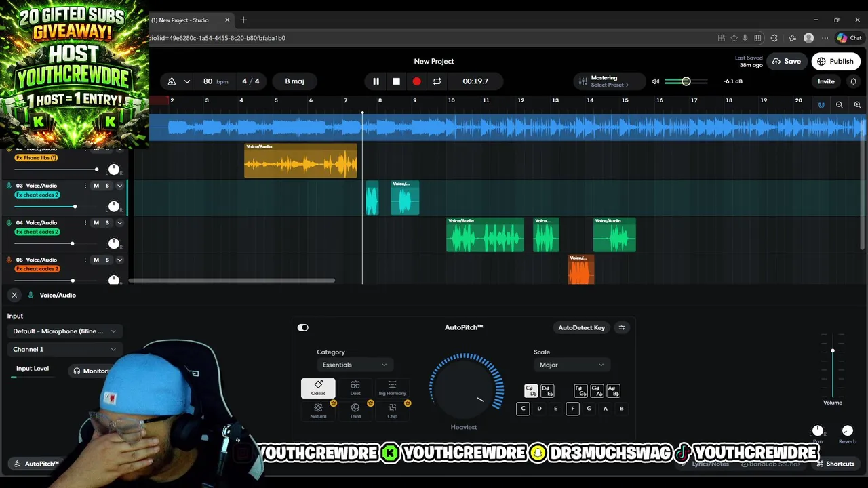Open the metronome settings icon
The width and height of the screenshot is (868, 488).
172,81
